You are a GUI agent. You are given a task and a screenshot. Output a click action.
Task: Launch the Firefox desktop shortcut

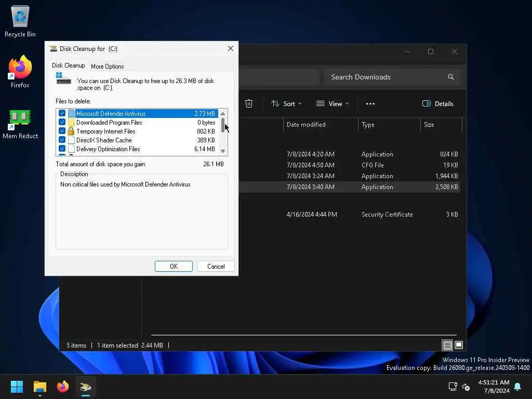click(20, 72)
